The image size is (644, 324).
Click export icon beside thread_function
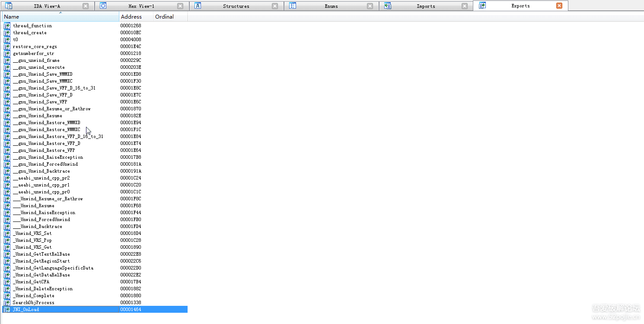tap(7, 26)
